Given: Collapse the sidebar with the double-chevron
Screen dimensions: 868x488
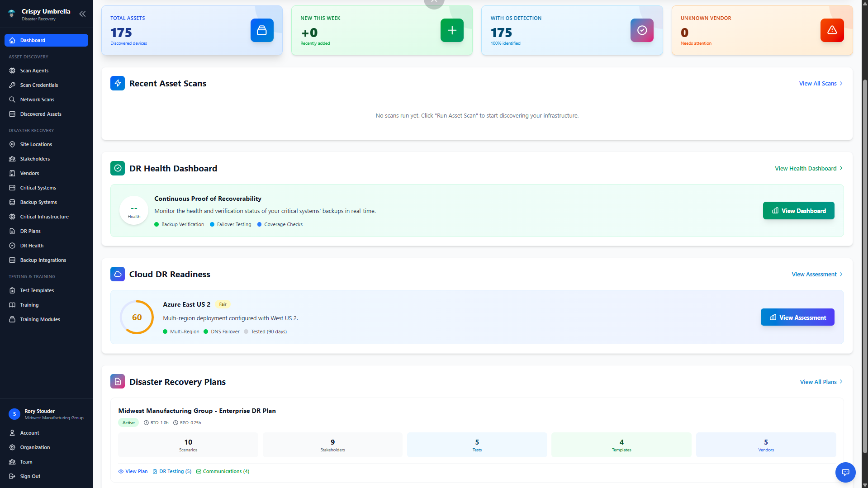Looking at the screenshot, I should (x=82, y=14).
